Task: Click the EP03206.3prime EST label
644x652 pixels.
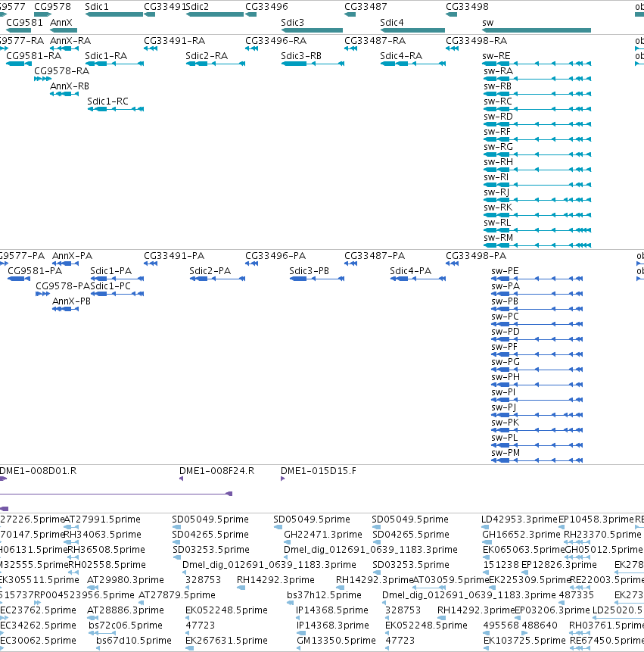Action: (x=552, y=610)
